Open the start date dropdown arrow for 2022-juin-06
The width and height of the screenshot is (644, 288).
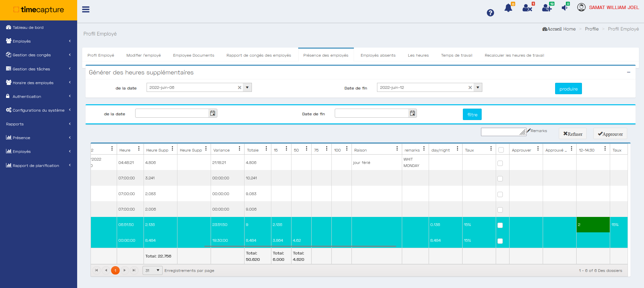247,88
